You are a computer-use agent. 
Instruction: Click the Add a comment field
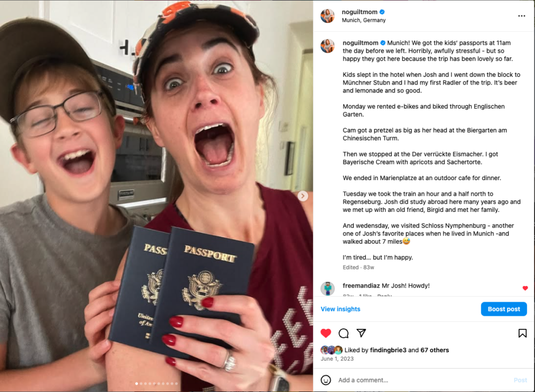(423, 380)
